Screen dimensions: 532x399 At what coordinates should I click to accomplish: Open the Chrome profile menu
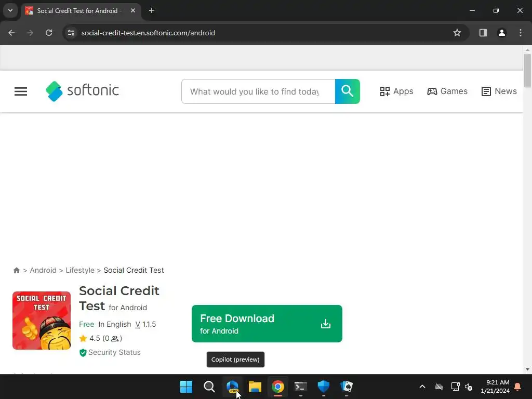pos(502,33)
